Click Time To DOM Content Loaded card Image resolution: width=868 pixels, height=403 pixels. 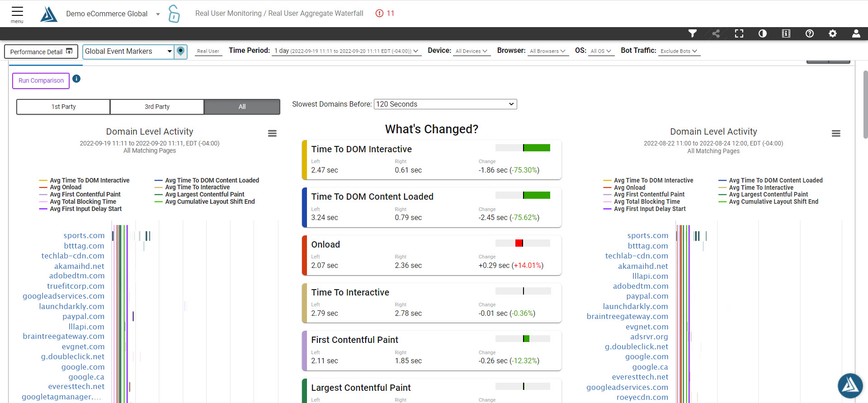click(432, 207)
